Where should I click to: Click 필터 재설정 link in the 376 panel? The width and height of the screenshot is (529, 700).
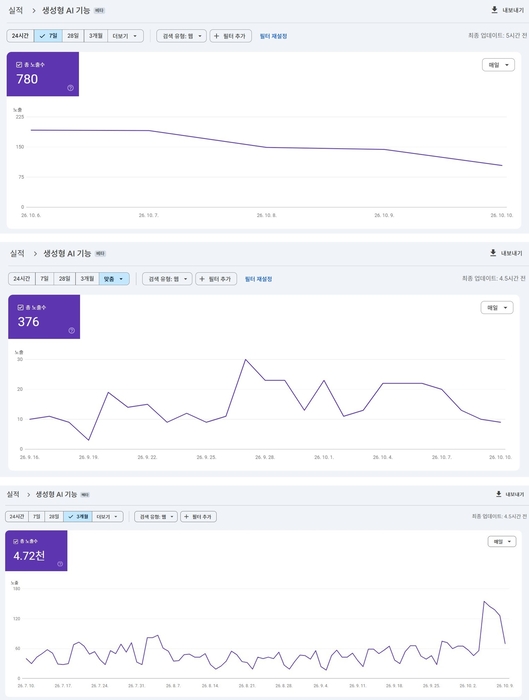[x=258, y=279]
